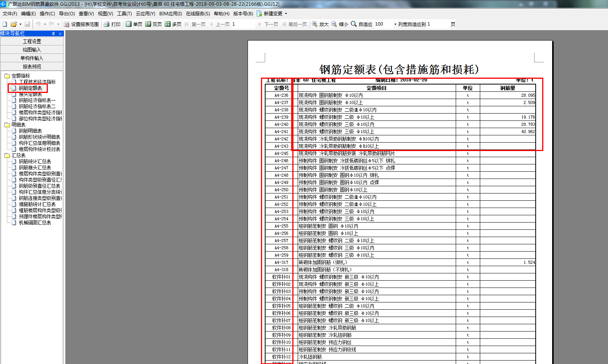
Task: Go to 最后一页 last page
Action: [295, 24]
